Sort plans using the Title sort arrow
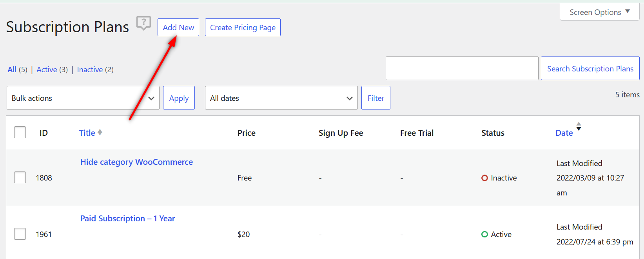644x259 pixels. pyautogui.click(x=100, y=132)
